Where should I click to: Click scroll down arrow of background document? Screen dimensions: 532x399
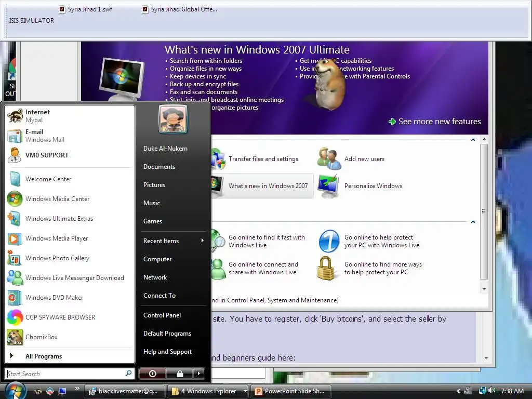(x=486, y=358)
